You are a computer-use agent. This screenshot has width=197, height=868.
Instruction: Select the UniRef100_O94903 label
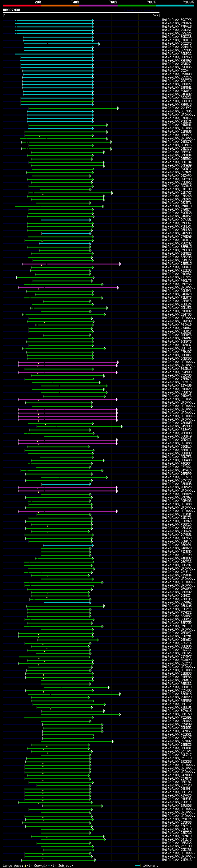(176, 372)
